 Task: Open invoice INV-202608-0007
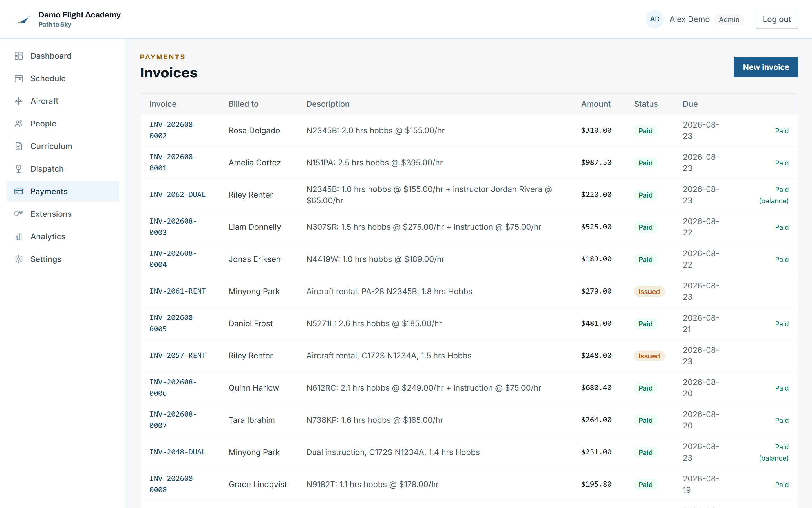(173, 420)
